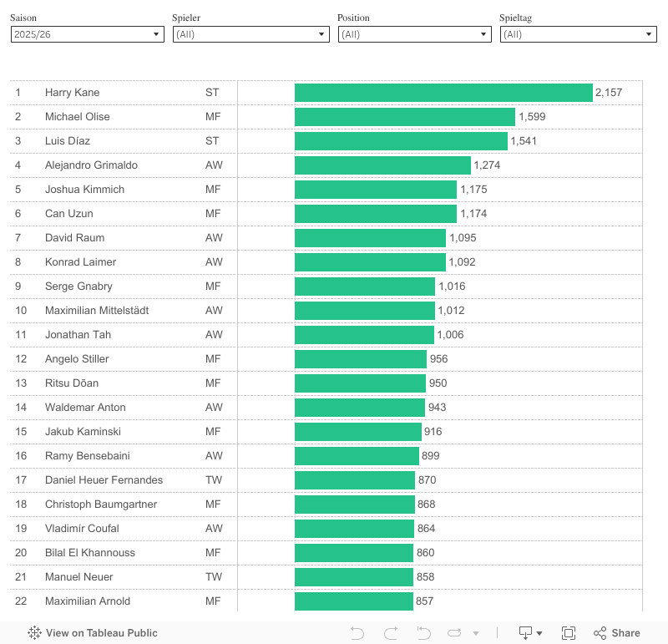Screen dimensions: 668x644
Task: Open the replay speed options arrow
Action: tap(476, 634)
